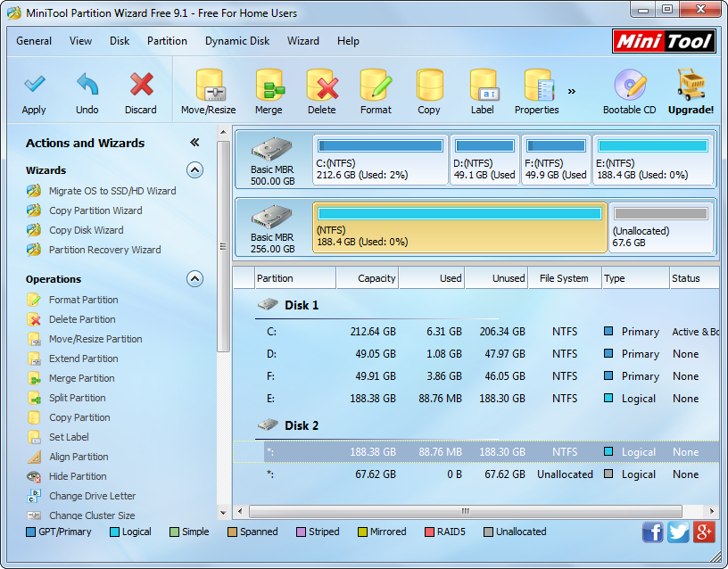Select the Unallocated 67.6 GB block

(x=661, y=228)
